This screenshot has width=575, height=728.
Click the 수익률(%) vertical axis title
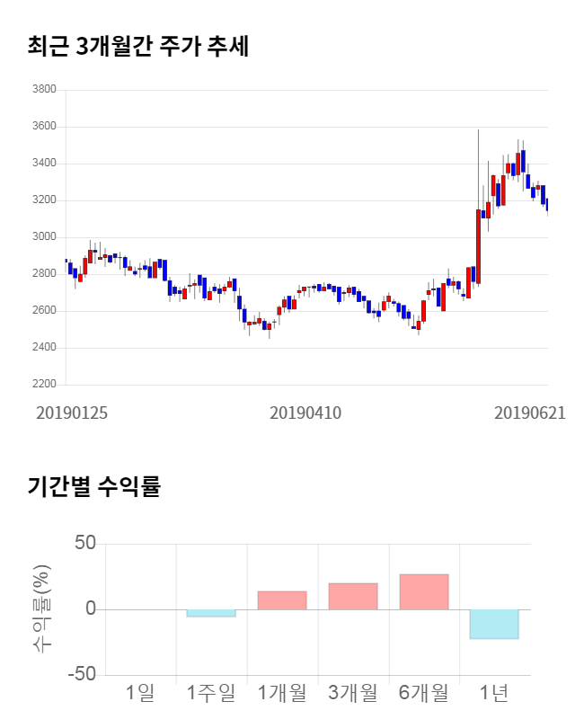[41, 608]
